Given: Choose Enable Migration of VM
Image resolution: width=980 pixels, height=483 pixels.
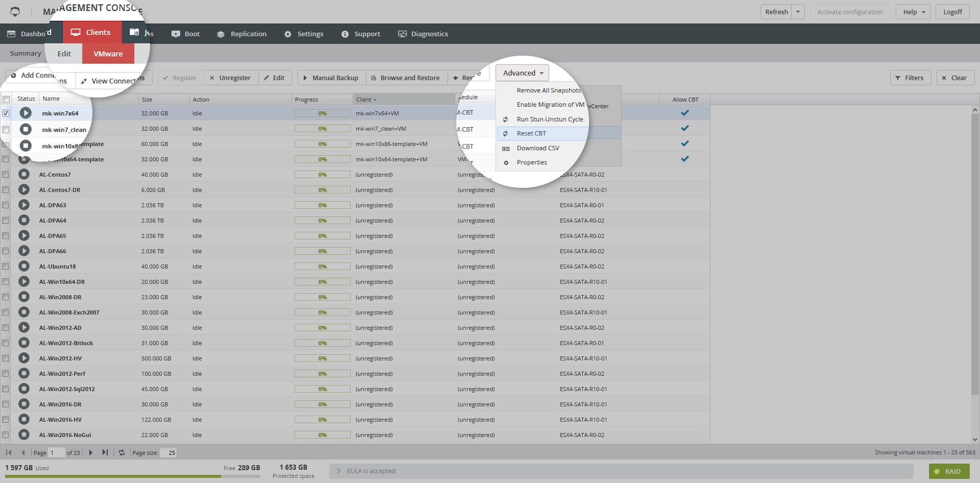Looking at the screenshot, I should [550, 105].
